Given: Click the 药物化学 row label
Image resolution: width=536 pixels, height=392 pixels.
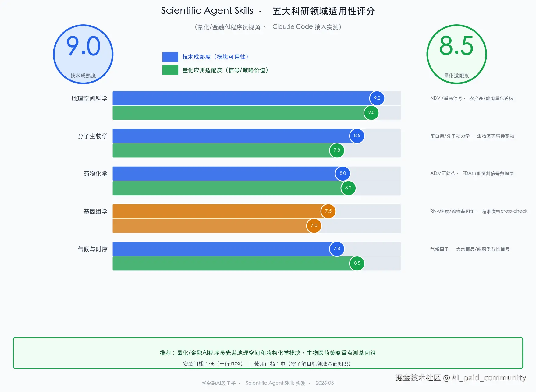Looking at the screenshot, I should (95, 174).
